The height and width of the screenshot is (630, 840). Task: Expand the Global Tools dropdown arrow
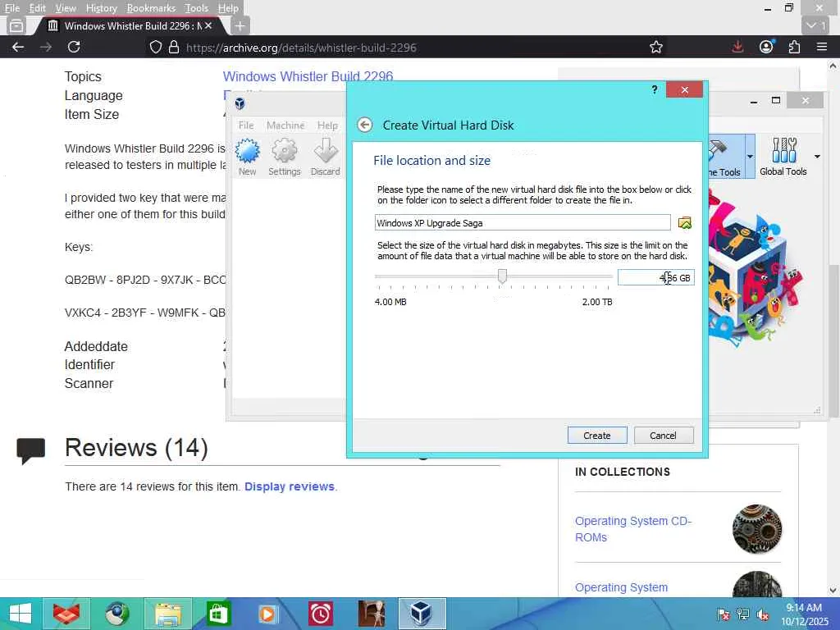tap(817, 157)
